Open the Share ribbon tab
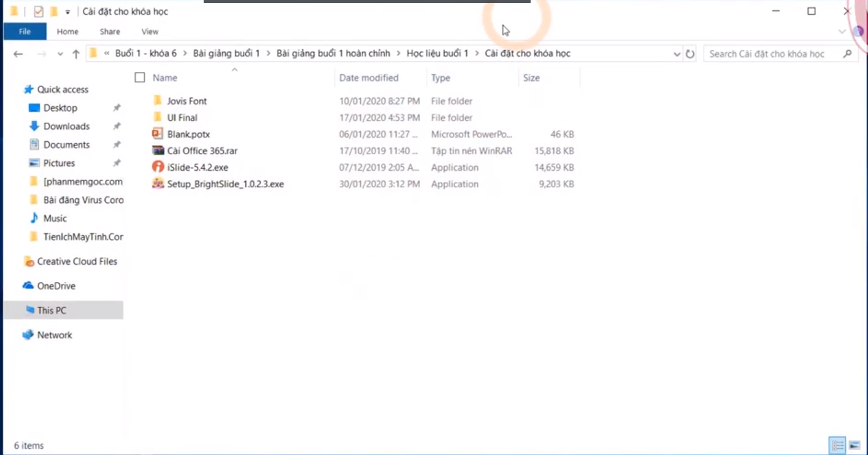868x455 pixels. [x=110, y=31]
